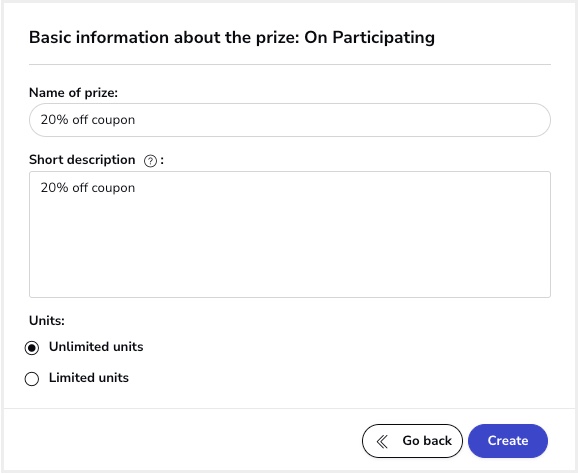Click the 'Basic information about the prize' heading
Image resolution: width=578 pixels, height=474 pixels.
164,38
